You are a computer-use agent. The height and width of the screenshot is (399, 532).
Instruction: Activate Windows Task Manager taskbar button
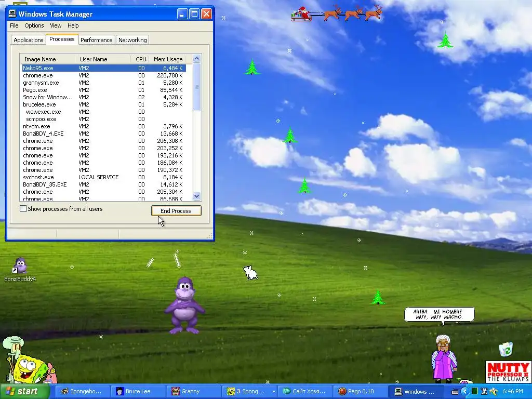click(x=416, y=392)
